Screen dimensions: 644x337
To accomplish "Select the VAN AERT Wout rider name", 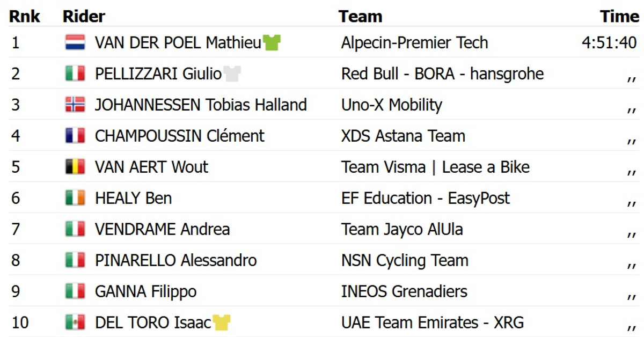I will pos(151,167).
